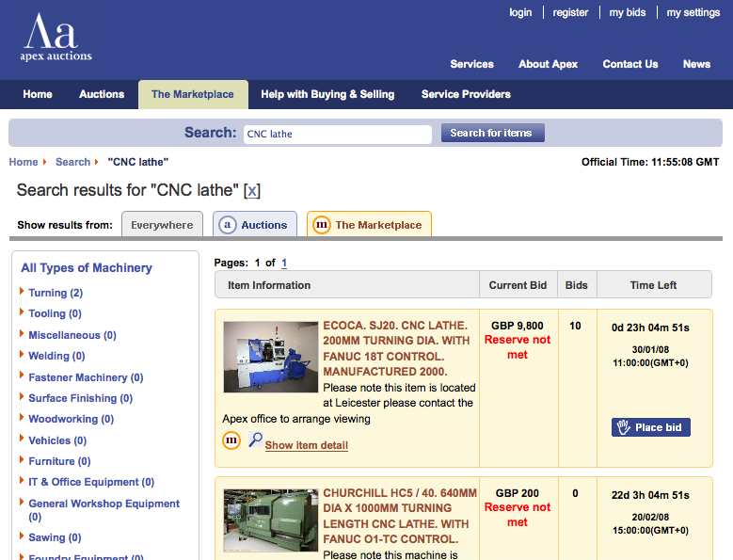The image size is (733, 560).
Task: Click the red arrow beside Fastener Machinery
Action: pyautogui.click(x=22, y=376)
